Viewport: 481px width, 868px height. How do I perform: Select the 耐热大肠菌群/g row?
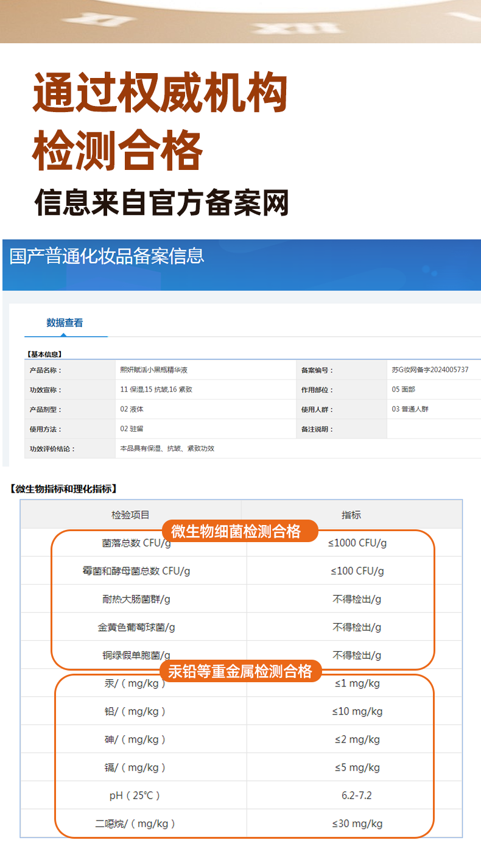[x=136, y=599]
